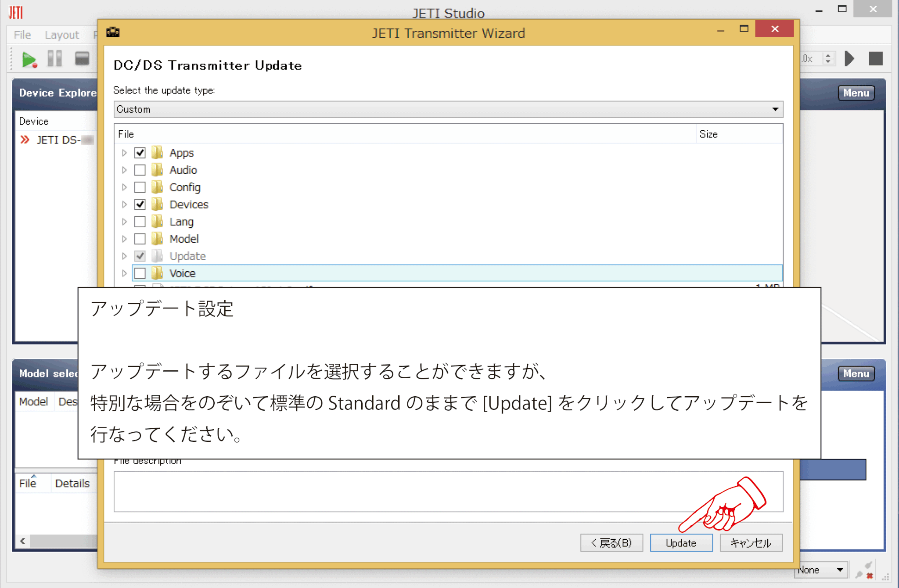Viewport: 899px width, 588px height.
Task: Open the update type Custom dropdown
Action: (x=448, y=109)
